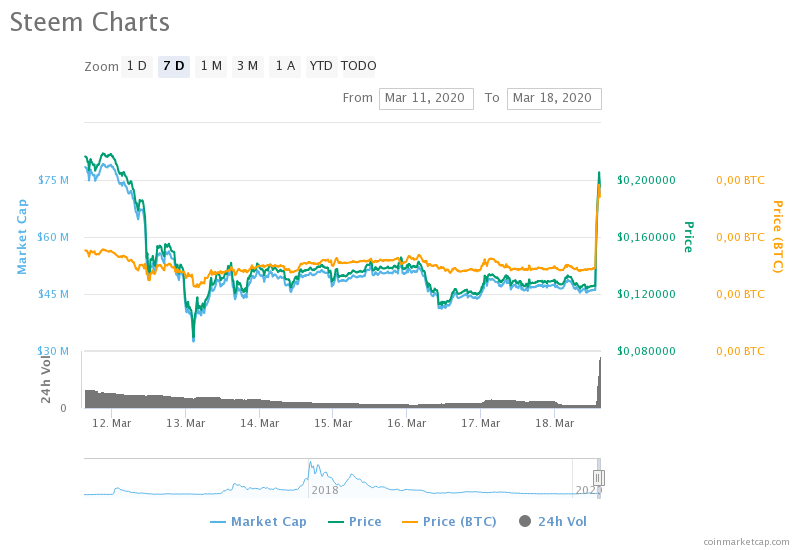Click the To date field Mar 18, 2020
This screenshot has height=550, width=800.
coord(554,98)
